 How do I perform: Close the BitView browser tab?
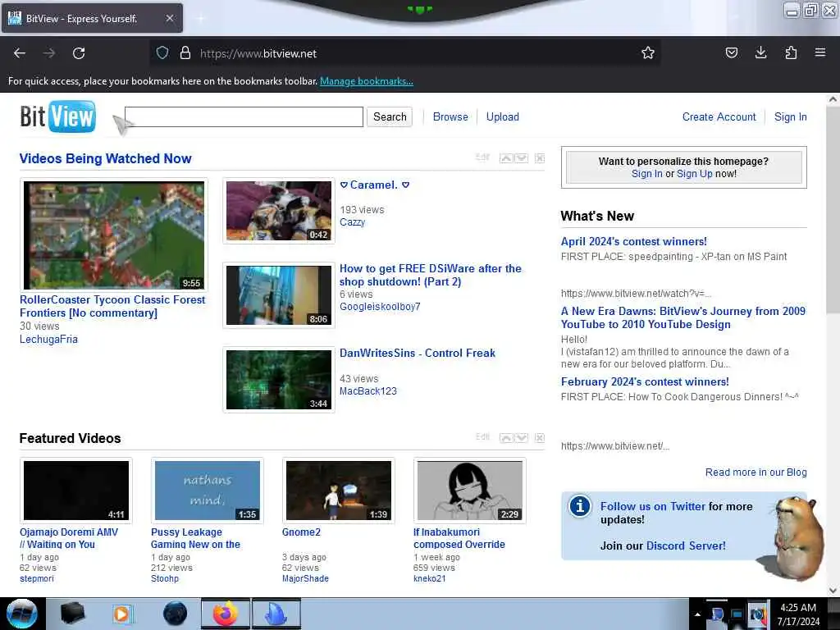click(169, 18)
